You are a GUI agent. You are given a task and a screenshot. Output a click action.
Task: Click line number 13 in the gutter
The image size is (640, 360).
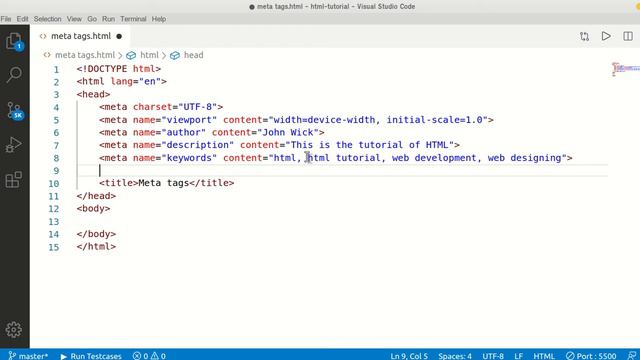tap(54, 222)
